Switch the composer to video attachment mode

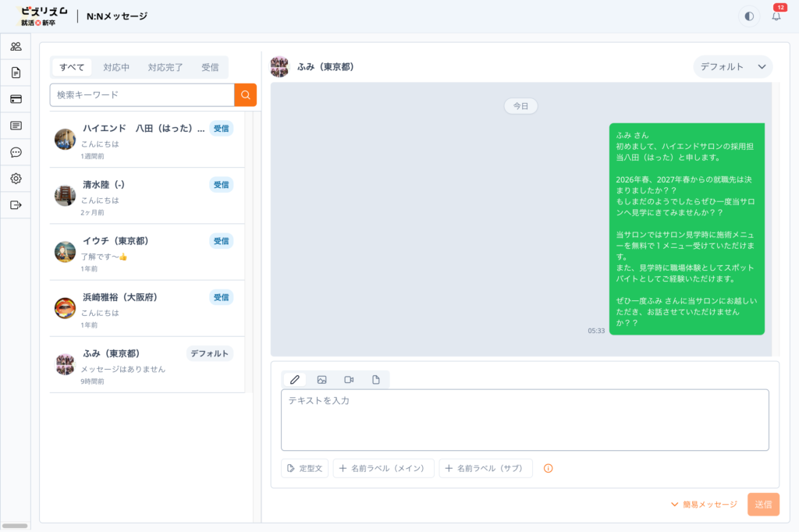click(x=349, y=380)
